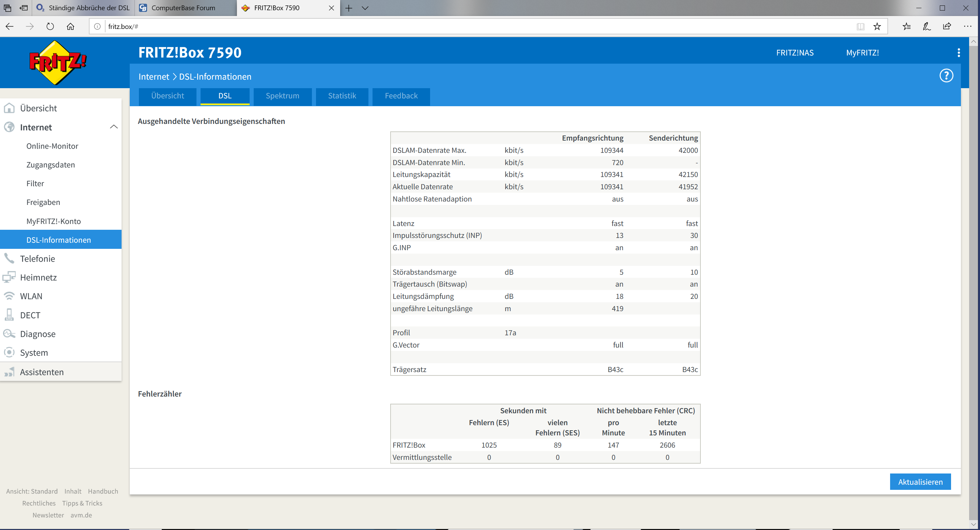Open the browser tab list dropdown arrow
This screenshot has width=980, height=530.
[365, 8]
